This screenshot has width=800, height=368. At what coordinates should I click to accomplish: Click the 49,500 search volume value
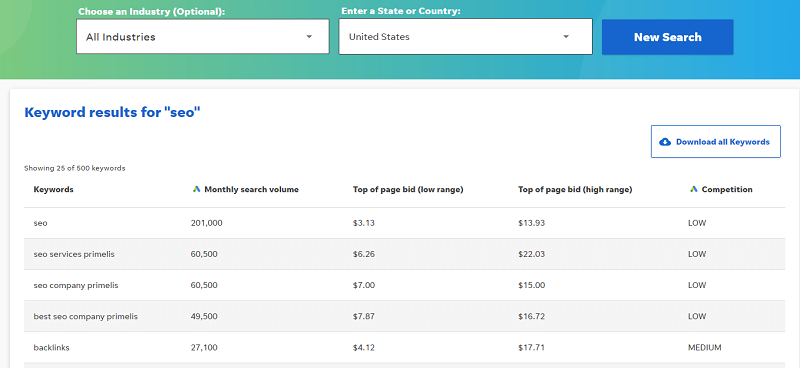(204, 316)
